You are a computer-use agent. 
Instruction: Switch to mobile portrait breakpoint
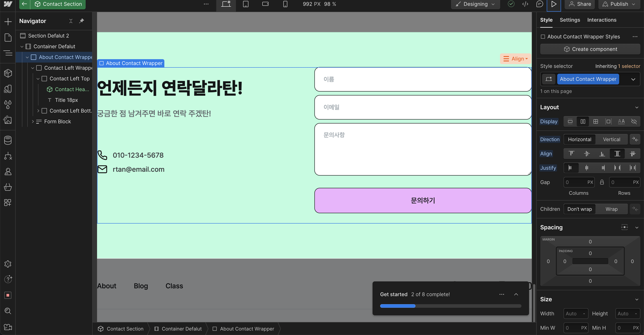[x=285, y=4]
